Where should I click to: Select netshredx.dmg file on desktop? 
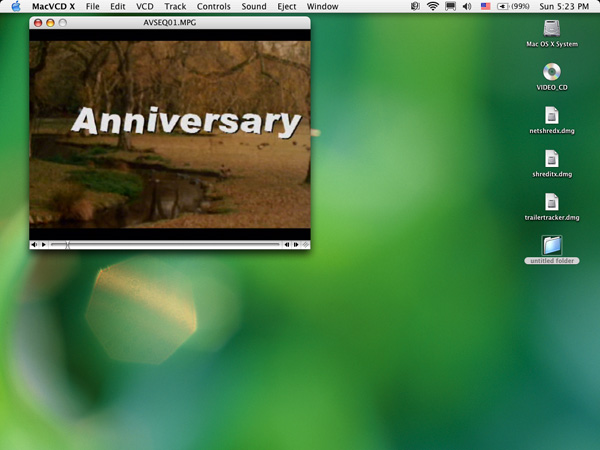coord(551,116)
